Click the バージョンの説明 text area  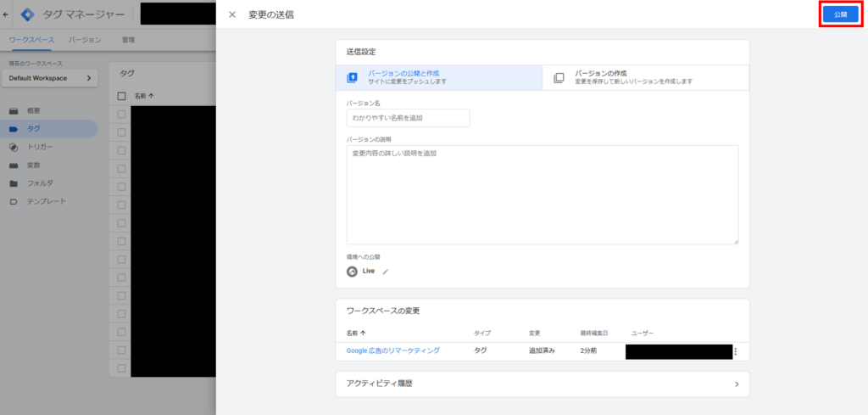pos(542,194)
